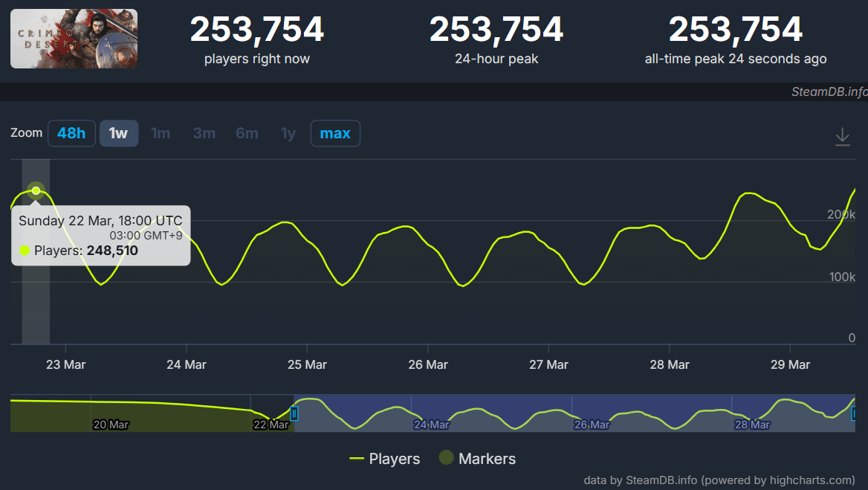Toggle the Players series in legend
The width and height of the screenshot is (868, 490).
click(x=385, y=459)
